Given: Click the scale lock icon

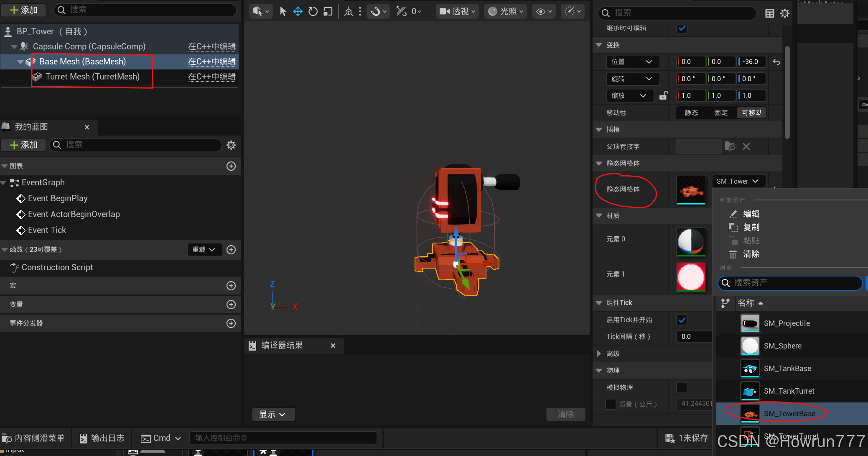Looking at the screenshot, I should click(x=663, y=96).
